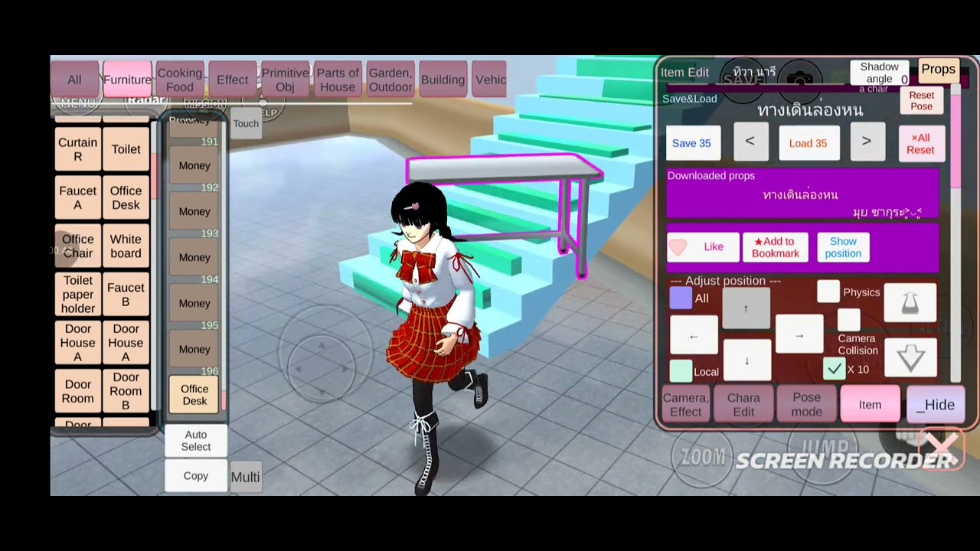Toggle Auto Select mode
This screenshot has height=551, width=980.
point(196,441)
